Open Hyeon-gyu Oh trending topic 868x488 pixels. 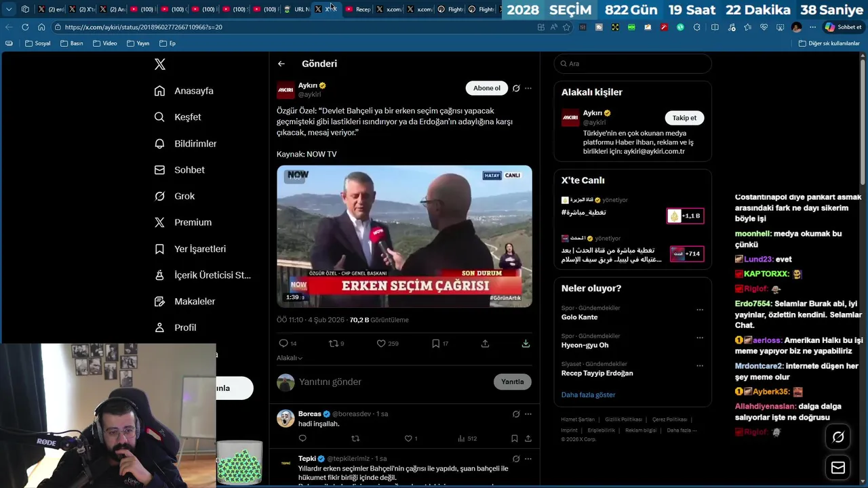tap(585, 345)
